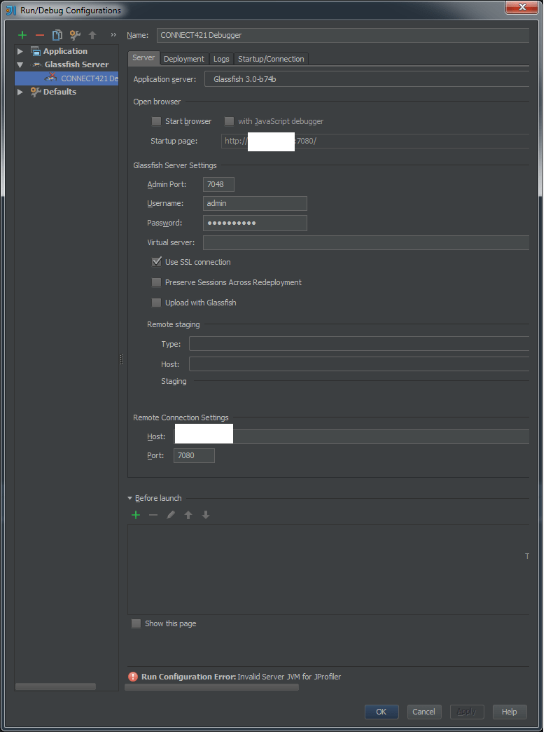Image resolution: width=560 pixels, height=732 pixels.
Task: Remove the selected configuration
Action: [39, 35]
